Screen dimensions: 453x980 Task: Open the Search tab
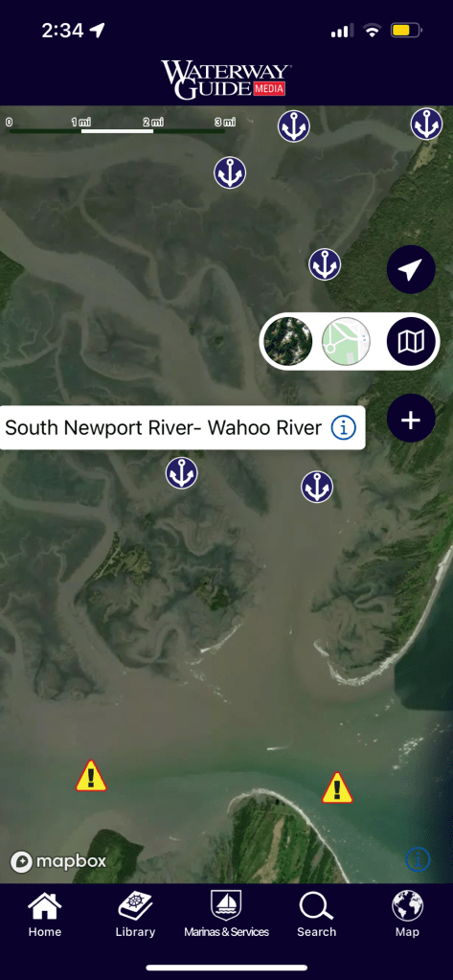[x=317, y=915]
